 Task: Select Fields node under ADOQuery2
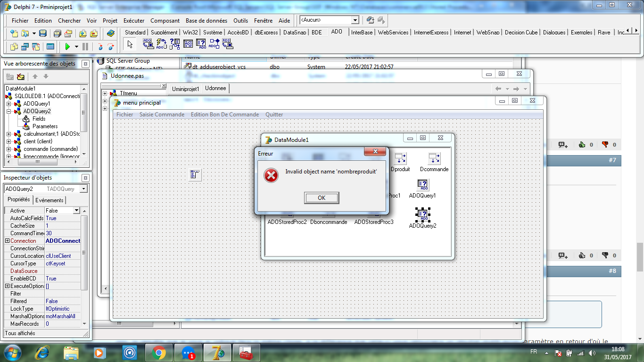39,119
